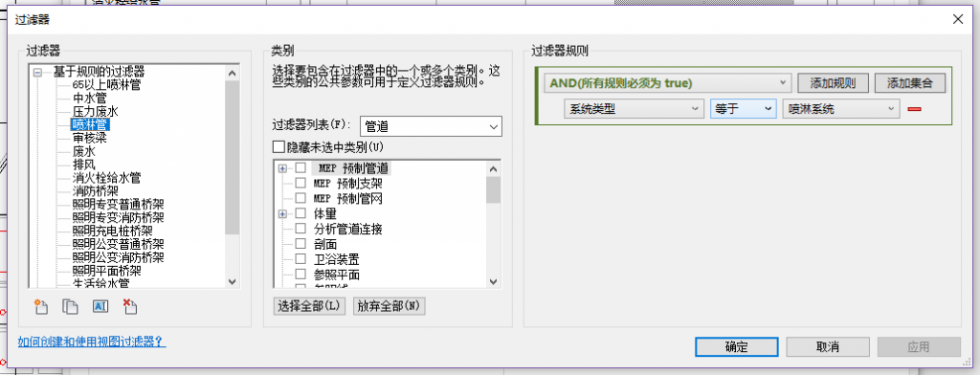Select the 排风 filter
Image resolution: width=980 pixels, height=375 pixels.
pyautogui.click(x=84, y=165)
